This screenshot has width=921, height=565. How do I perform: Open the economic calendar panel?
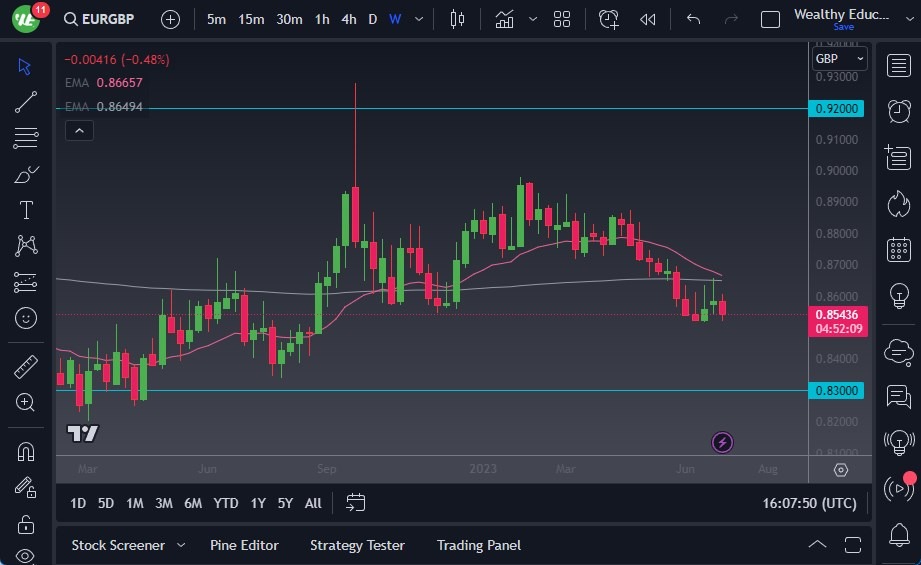coord(899,250)
